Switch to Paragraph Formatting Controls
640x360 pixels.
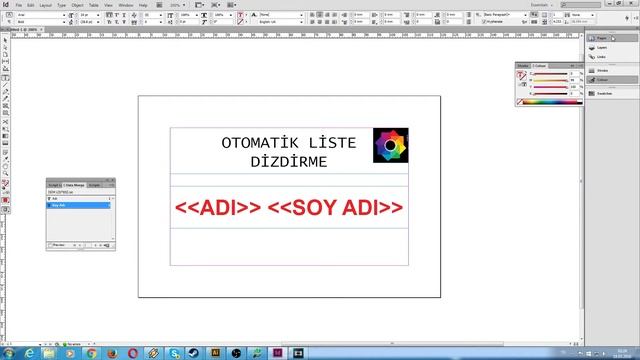pyautogui.click(x=9, y=22)
